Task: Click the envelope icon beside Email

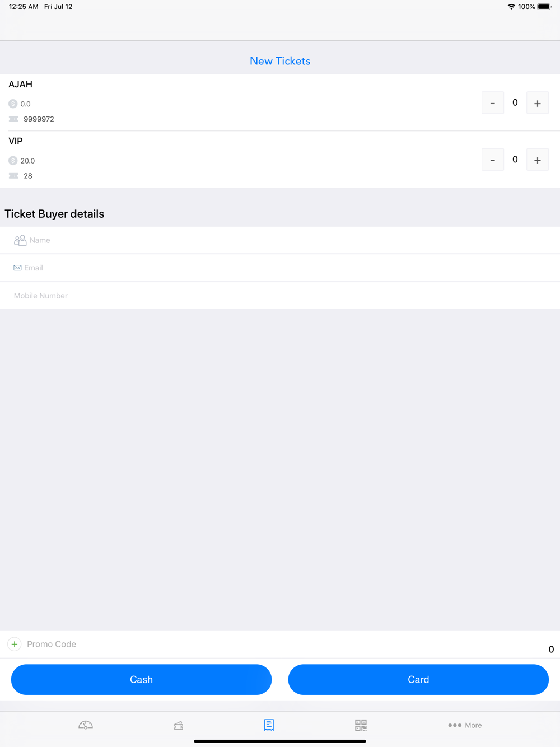Action: click(17, 268)
